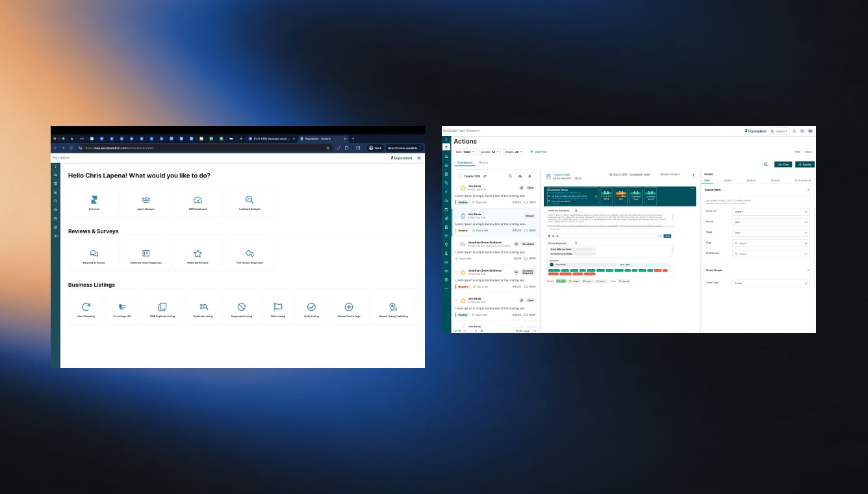Open the Post Review Responses card
This screenshot has height=494, width=868.
249,255
